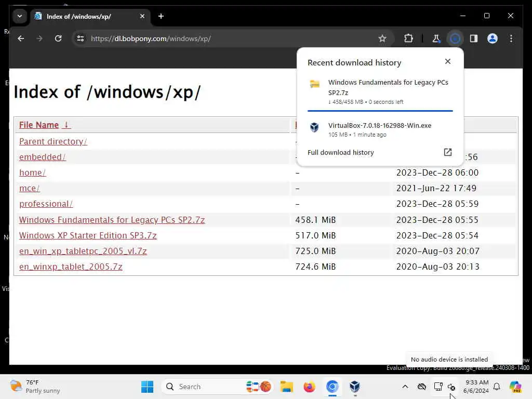The width and height of the screenshot is (532, 399).
Task: Open notifications bell icon
Action: tap(497, 387)
